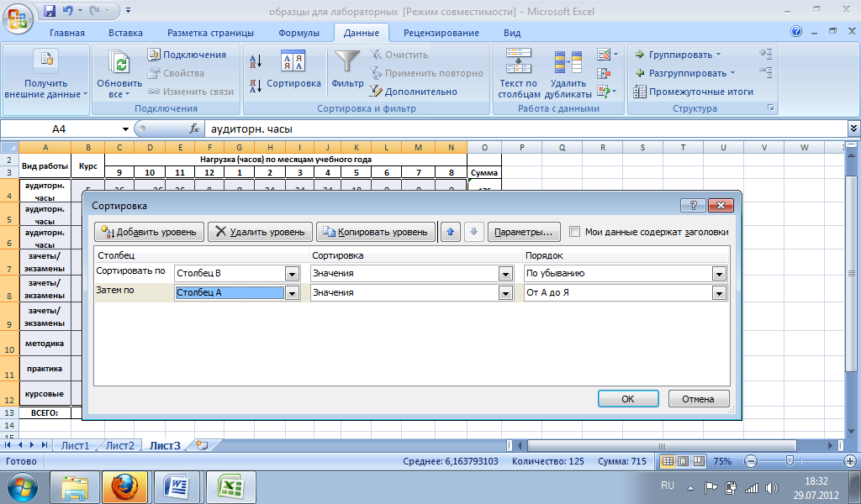861x504 pixels.
Task: Expand the formula bar
Action: coord(854,129)
